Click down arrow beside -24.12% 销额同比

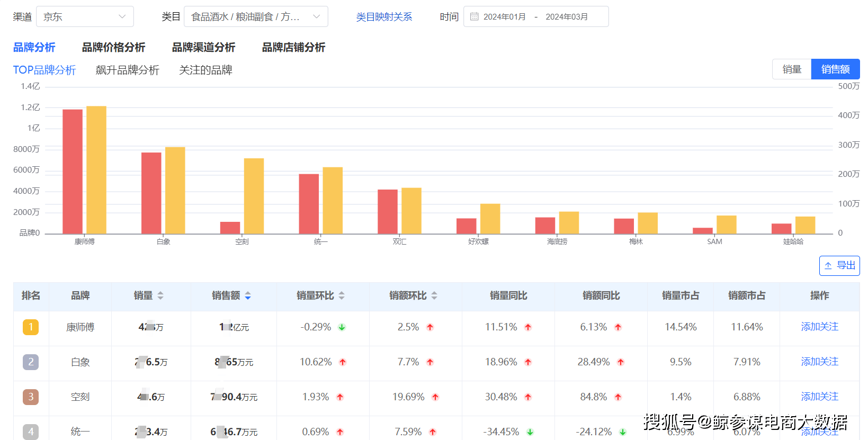[x=623, y=432]
